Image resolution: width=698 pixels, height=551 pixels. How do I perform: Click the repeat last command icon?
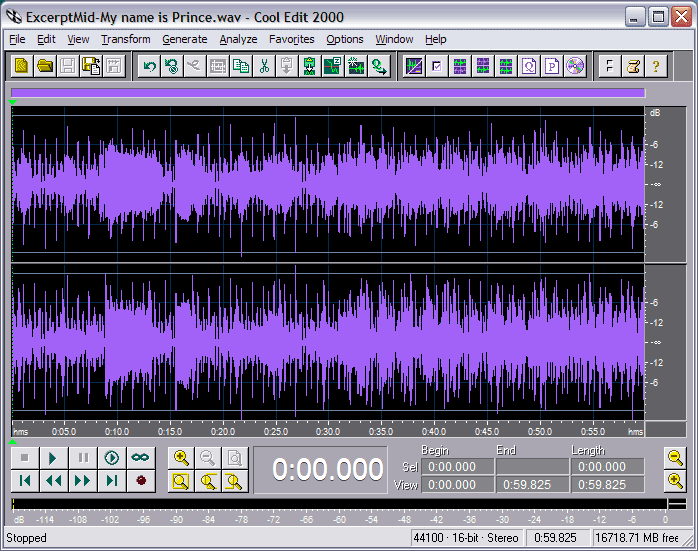(171, 67)
